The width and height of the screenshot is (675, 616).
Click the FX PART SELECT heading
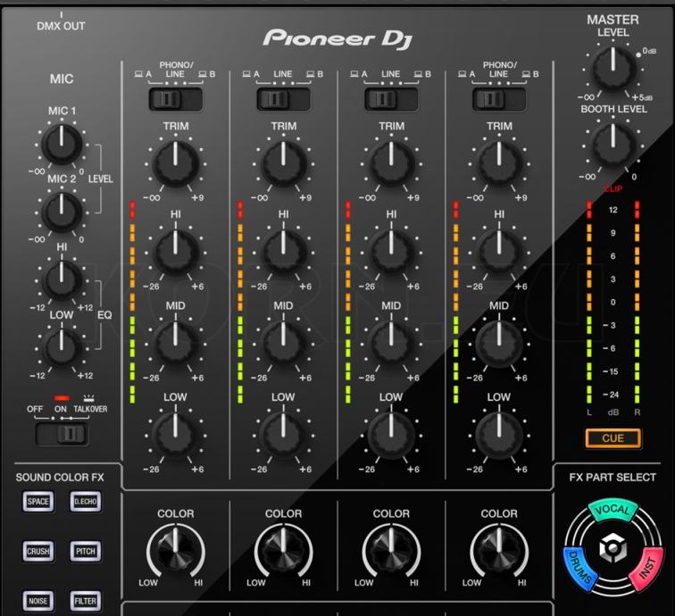(x=612, y=478)
